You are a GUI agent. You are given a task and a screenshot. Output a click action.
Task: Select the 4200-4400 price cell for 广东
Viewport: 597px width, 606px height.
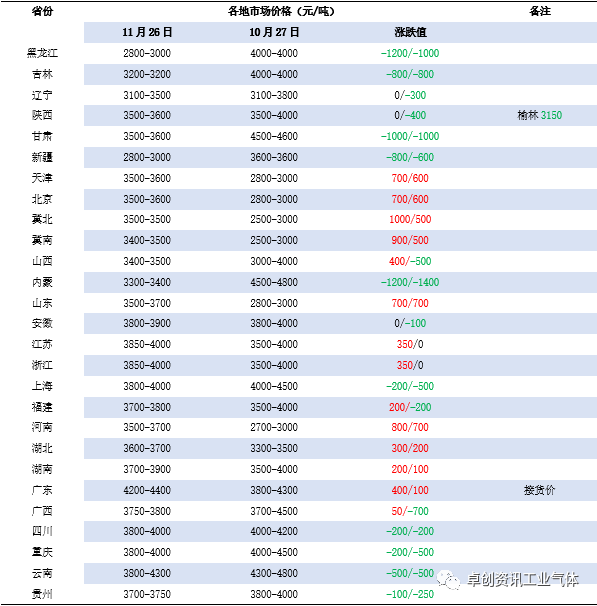click(147, 490)
